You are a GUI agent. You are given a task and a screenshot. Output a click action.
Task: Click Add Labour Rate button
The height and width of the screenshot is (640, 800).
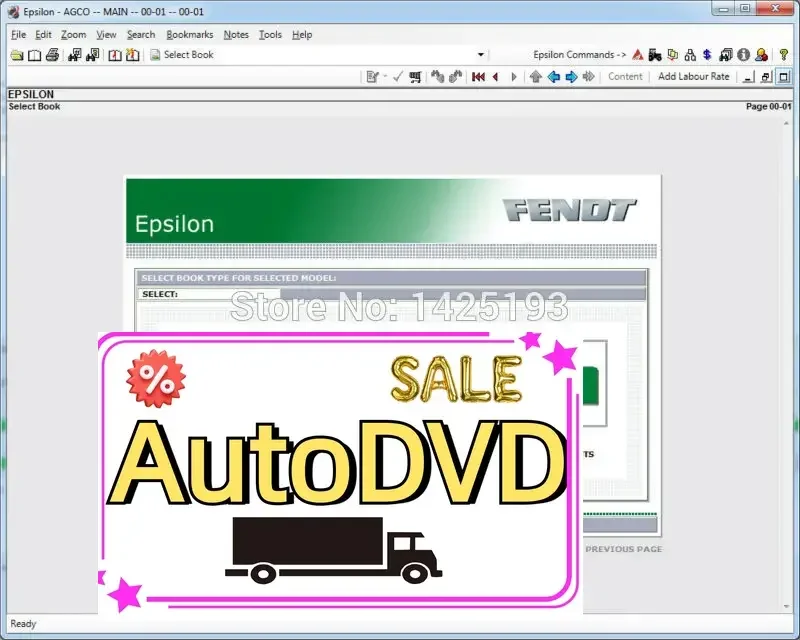click(693, 77)
